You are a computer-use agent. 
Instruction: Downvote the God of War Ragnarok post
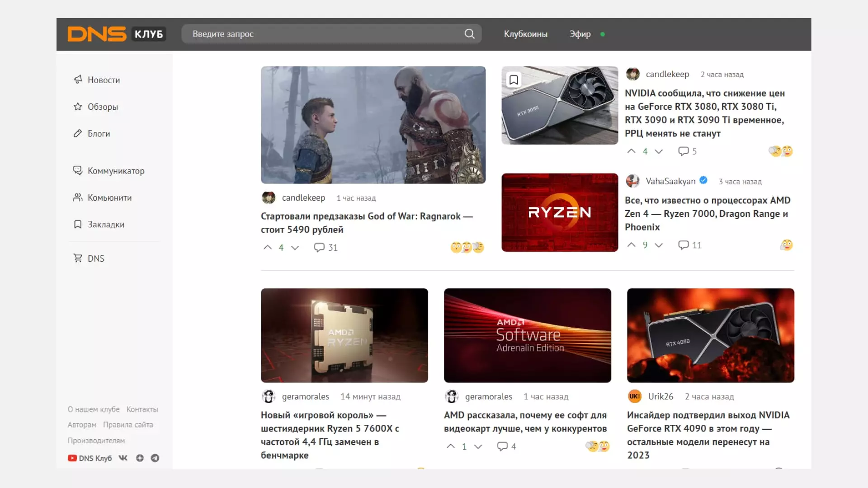[x=295, y=248]
